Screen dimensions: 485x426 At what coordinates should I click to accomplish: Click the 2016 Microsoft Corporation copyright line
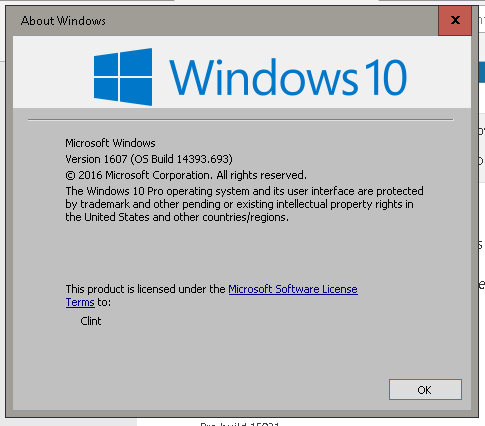click(186, 175)
